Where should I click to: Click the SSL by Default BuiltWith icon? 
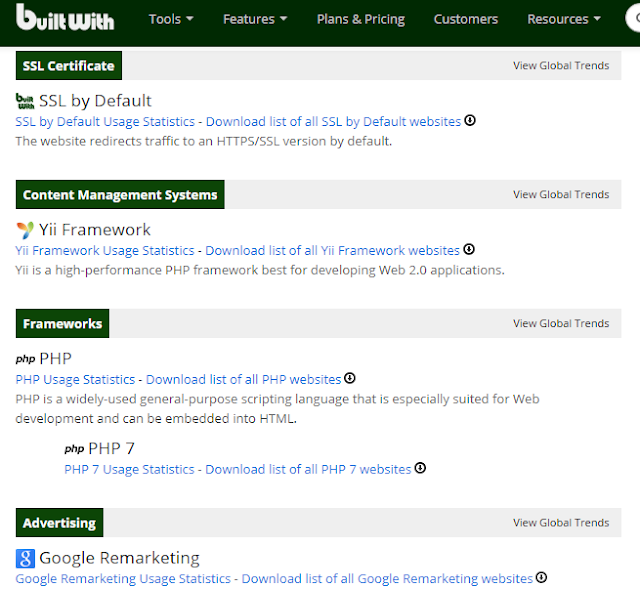coord(25,101)
